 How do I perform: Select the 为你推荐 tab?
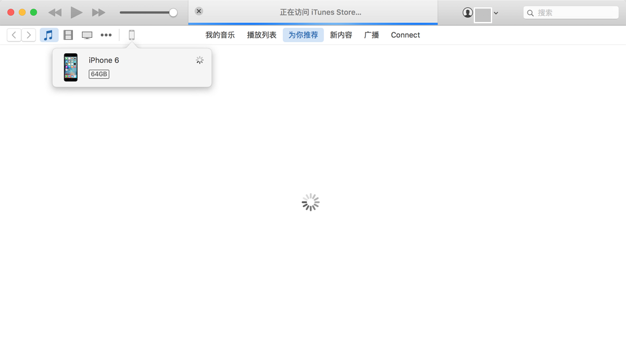click(303, 35)
